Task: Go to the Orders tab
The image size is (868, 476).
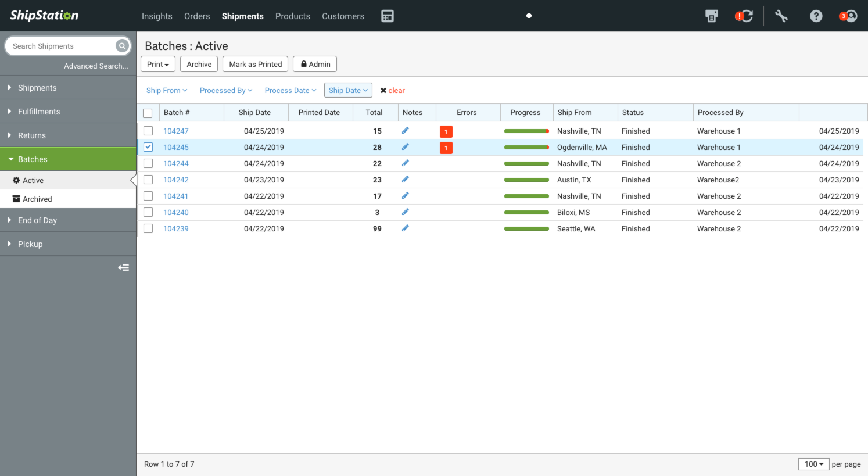Action: [197, 16]
